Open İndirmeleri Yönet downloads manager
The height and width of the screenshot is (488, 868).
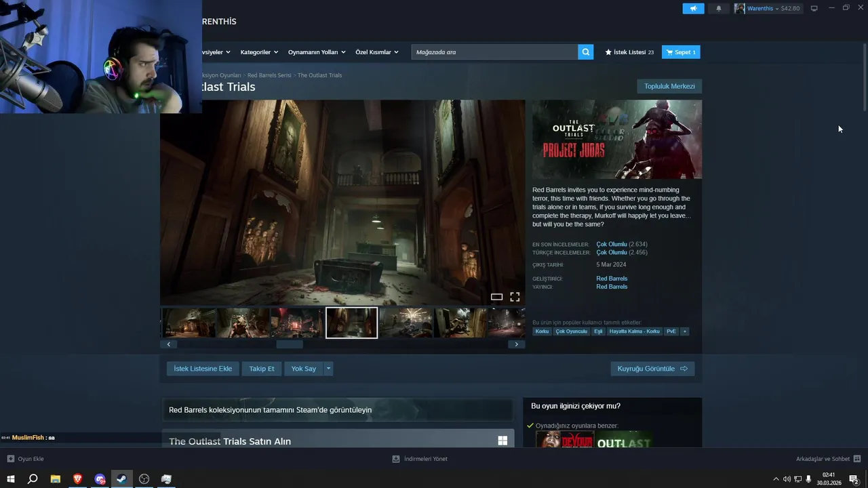420,459
